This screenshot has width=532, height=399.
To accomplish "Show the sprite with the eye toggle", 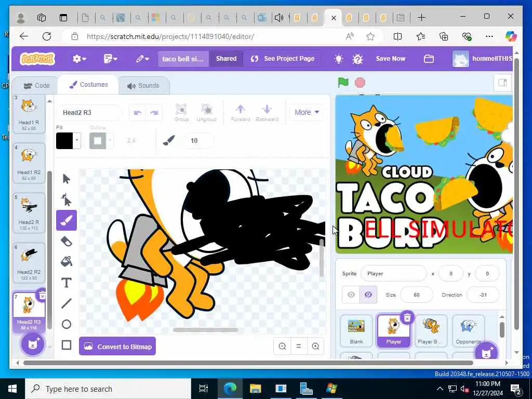I will click(351, 295).
